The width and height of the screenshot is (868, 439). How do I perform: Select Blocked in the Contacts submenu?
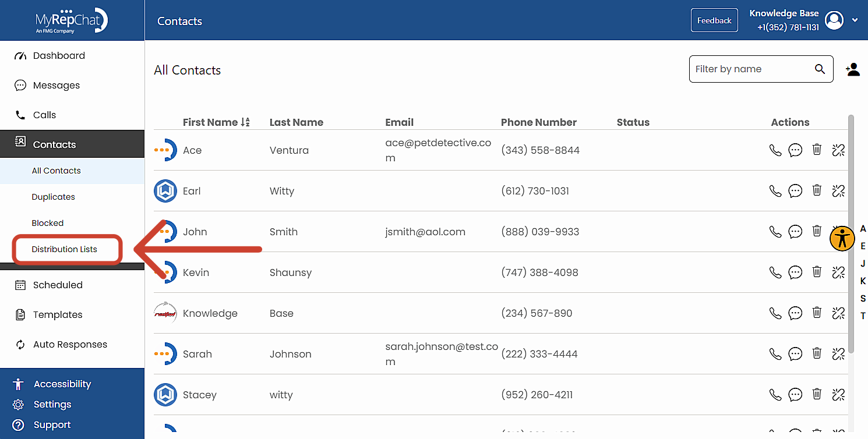pos(47,222)
